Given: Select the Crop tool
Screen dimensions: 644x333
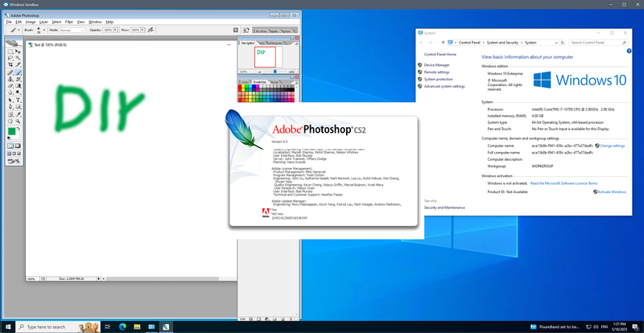Looking at the screenshot, I should (10, 65).
